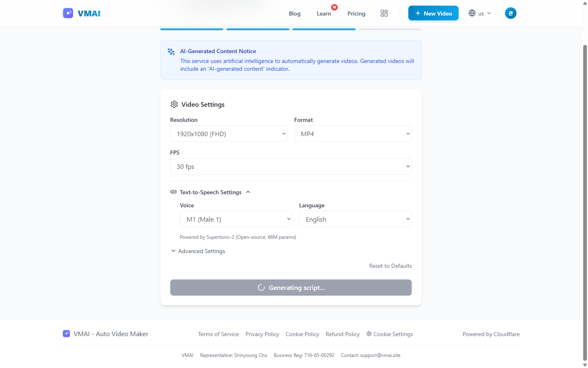Click the fourth progress step bar
The width and height of the screenshot is (588, 368).
[x=390, y=29]
